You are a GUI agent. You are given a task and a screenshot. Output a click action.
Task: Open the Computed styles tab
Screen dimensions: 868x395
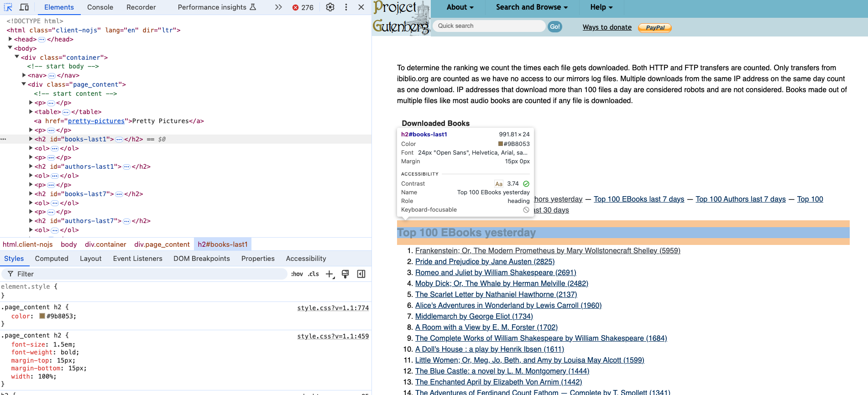[52, 259]
